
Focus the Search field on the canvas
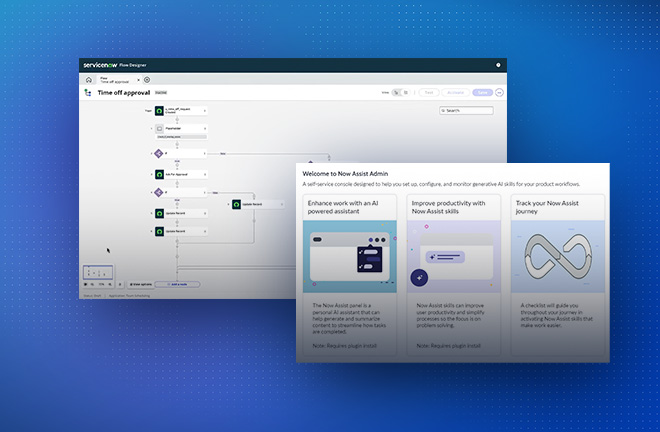(466, 110)
